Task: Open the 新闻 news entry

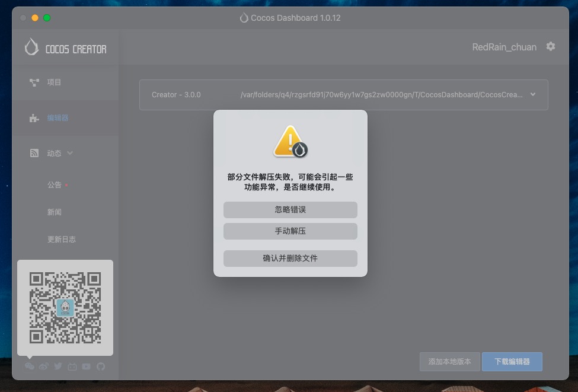Action: coord(54,212)
